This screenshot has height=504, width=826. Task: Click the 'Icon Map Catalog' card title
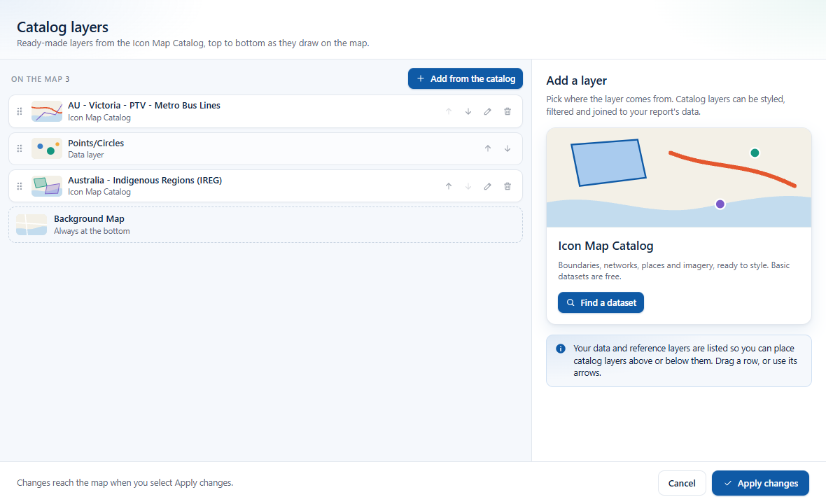point(605,246)
